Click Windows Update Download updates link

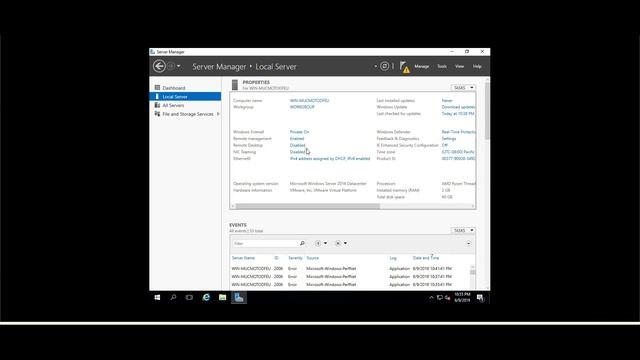tap(458, 107)
